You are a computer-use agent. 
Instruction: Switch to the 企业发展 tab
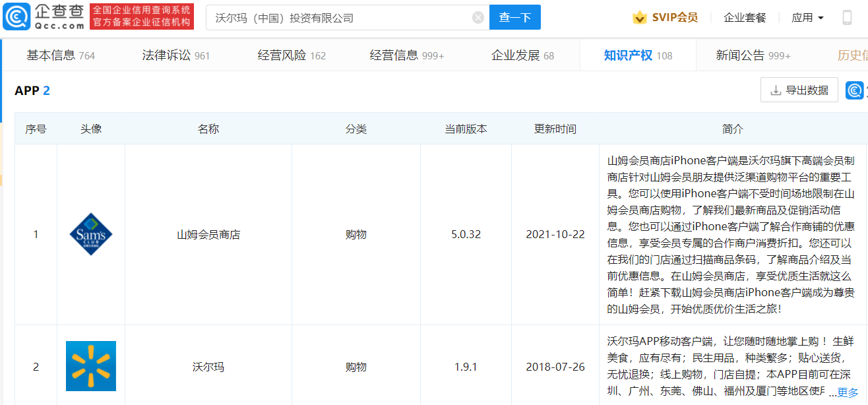click(522, 55)
